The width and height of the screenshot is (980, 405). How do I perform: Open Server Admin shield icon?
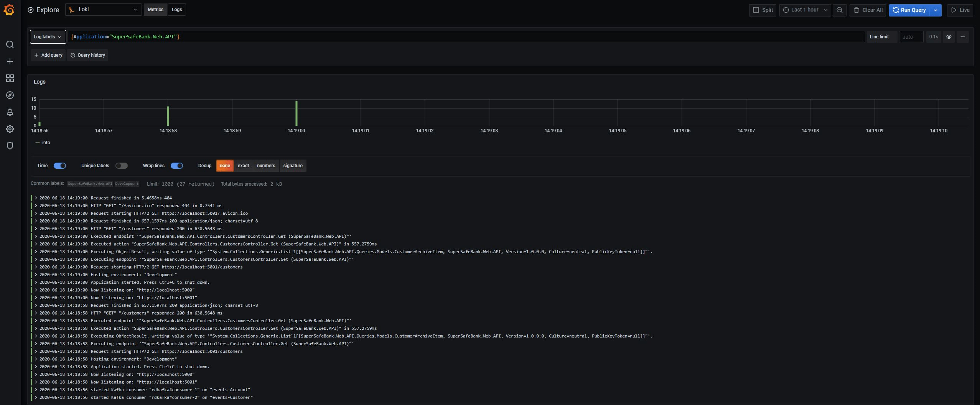pos(10,146)
